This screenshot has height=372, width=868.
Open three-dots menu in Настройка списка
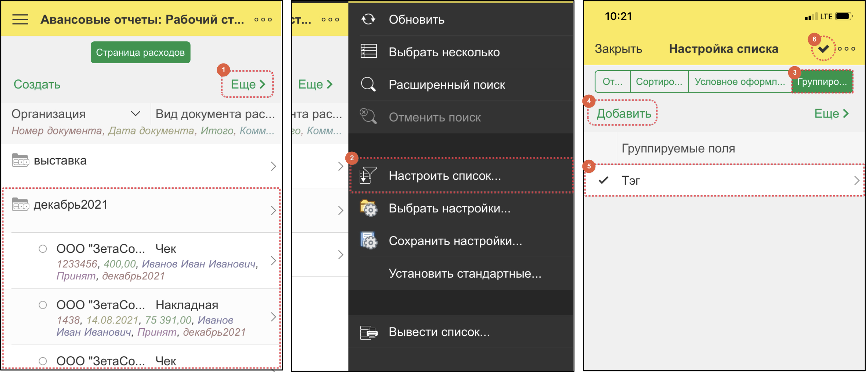846,49
